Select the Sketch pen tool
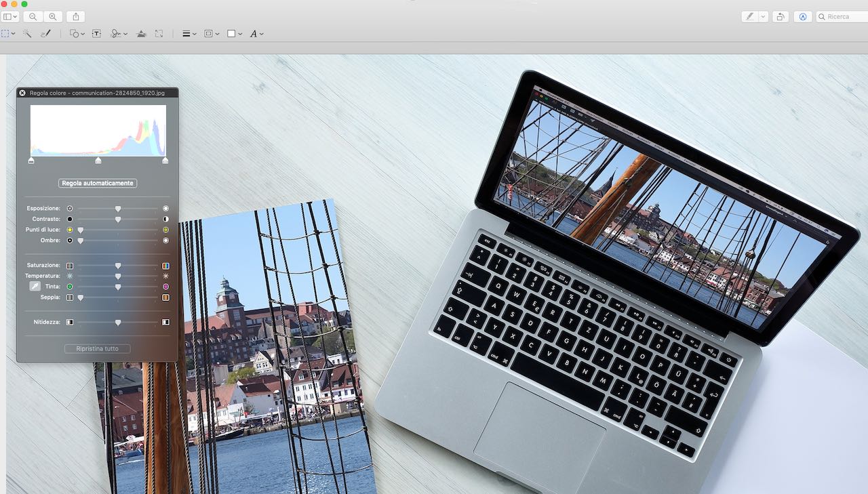Image resolution: width=868 pixels, height=494 pixels. (45, 33)
